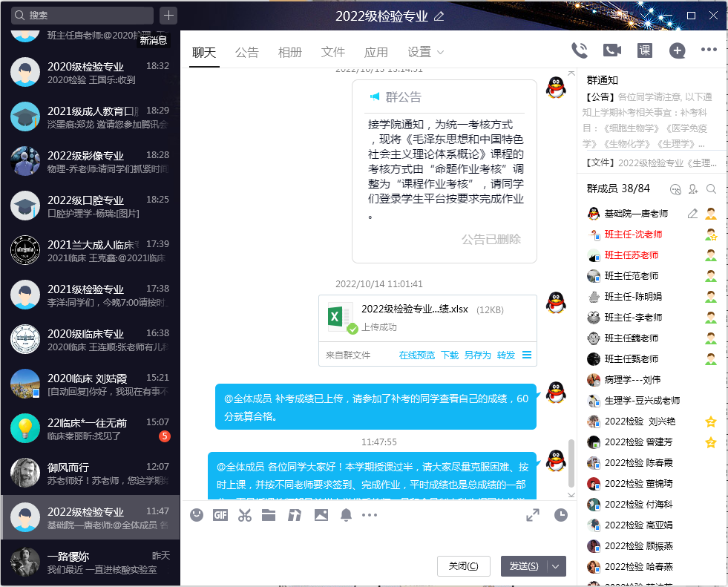Focus the 搜索 search field
Viewport: 728px width, 587px height.
[82, 16]
